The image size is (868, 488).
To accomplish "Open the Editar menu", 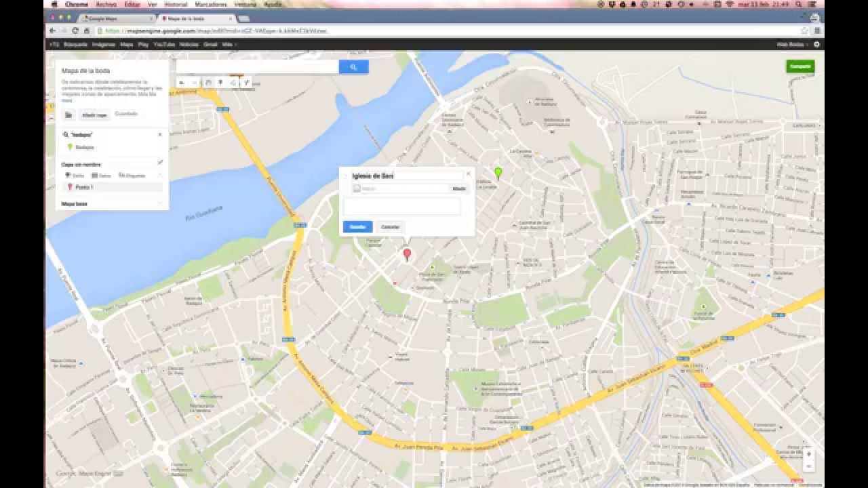I will 132,4.
